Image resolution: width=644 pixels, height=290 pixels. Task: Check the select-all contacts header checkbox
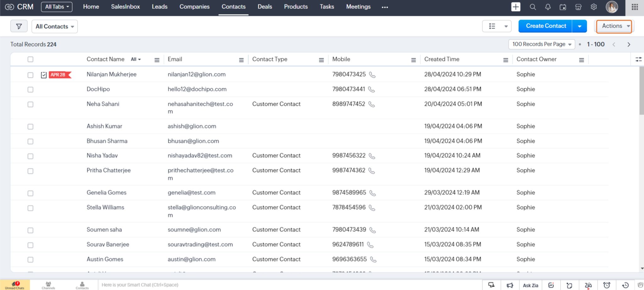30,59
